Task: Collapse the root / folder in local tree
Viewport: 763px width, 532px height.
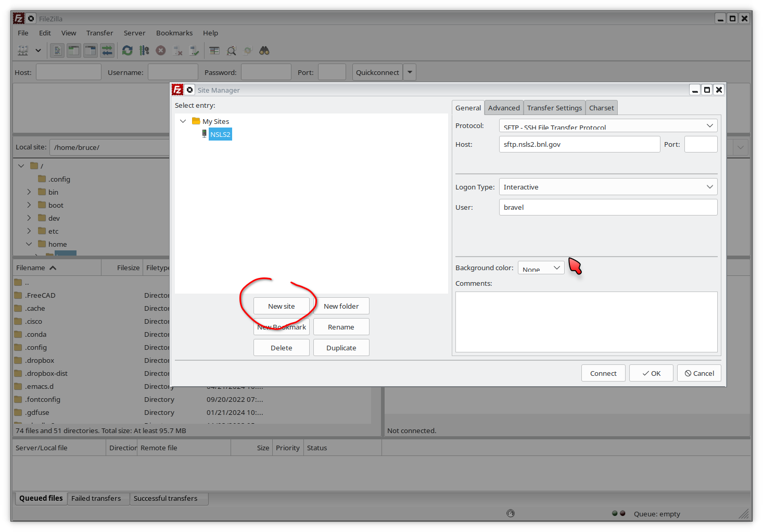Action: (21, 166)
